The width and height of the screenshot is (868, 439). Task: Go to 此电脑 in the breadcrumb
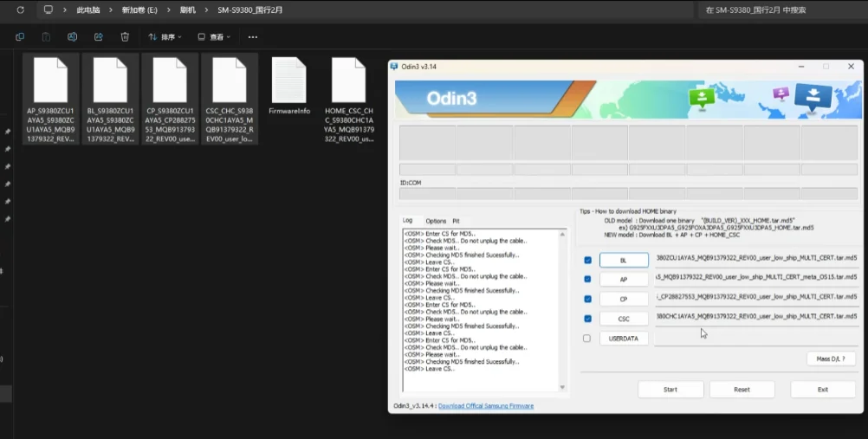pyautogui.click(x=88, y=10)
